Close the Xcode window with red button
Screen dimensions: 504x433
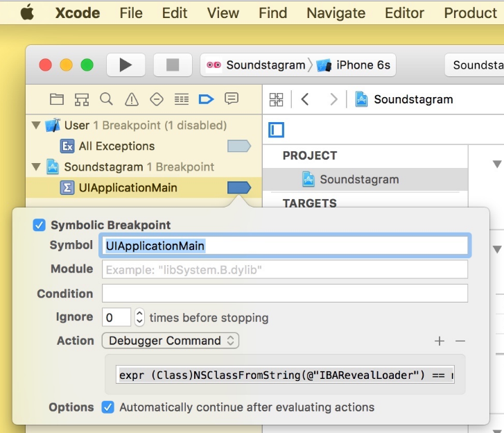[x=45, y=65]
